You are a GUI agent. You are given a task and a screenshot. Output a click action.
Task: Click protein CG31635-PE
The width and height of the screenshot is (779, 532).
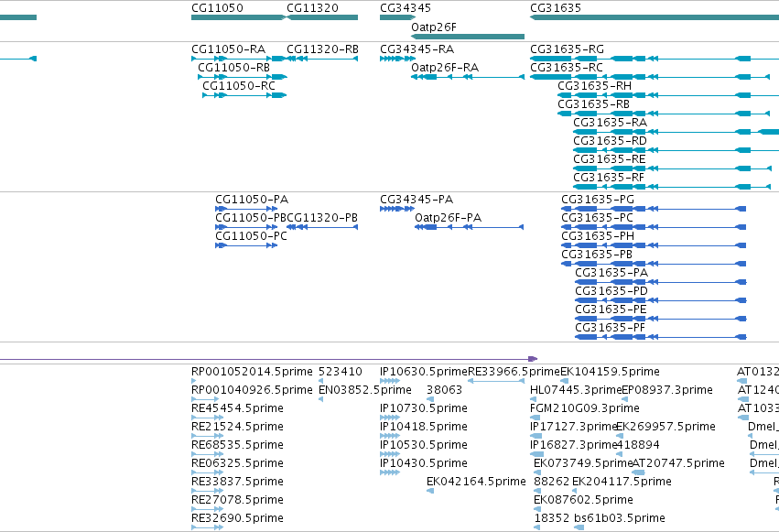(x=661, y=320)
